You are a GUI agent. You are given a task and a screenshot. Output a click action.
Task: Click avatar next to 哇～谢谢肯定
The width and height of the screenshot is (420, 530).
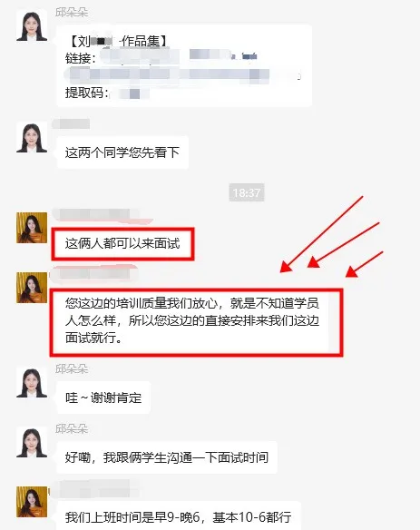(x=32, y=383)
